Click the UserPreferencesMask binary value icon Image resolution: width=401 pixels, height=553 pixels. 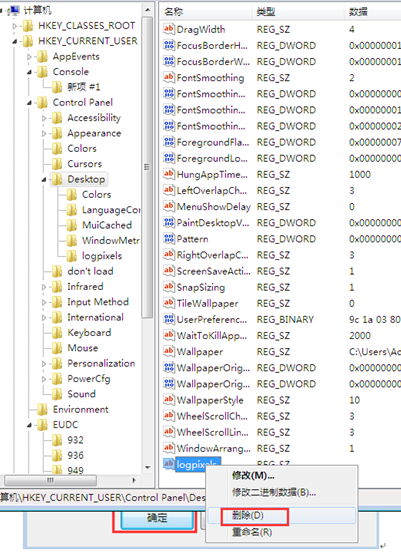click(x=169, y=319)
